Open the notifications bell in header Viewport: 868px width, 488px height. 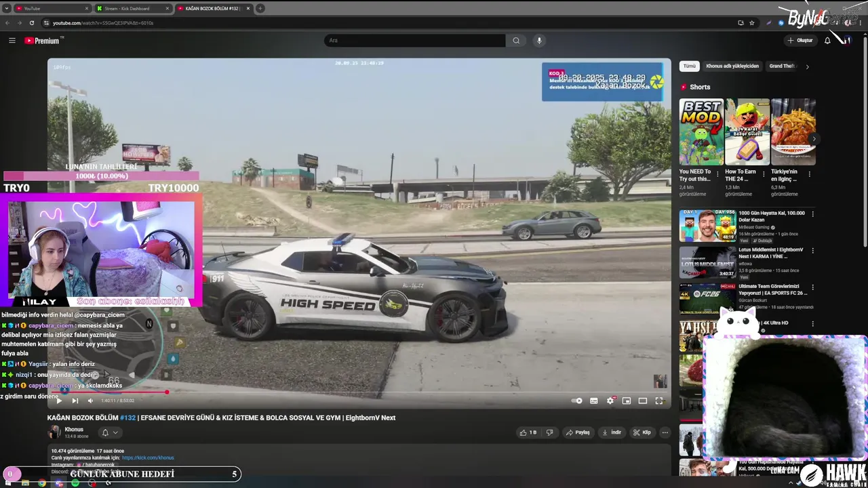click(x=827, y=41)
